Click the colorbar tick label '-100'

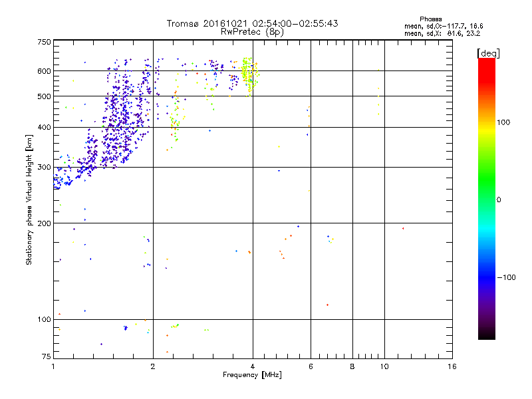click(x=507, y=277)
